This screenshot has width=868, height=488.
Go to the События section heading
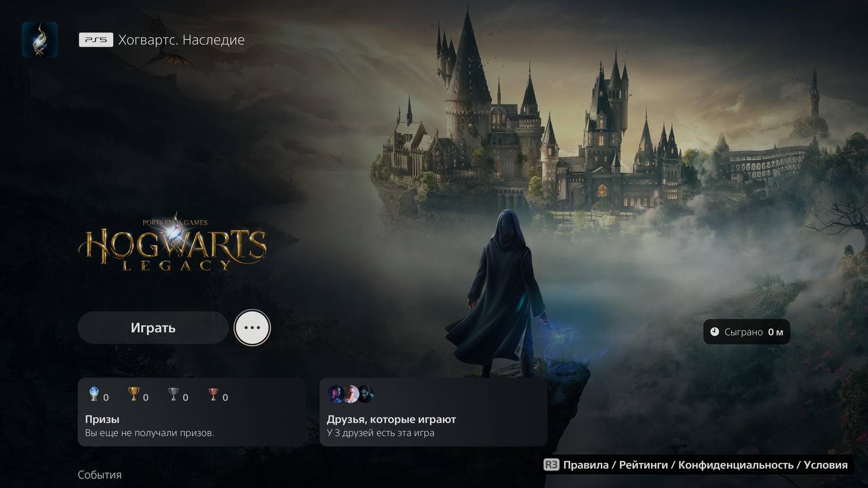click(x=100, y=475)
